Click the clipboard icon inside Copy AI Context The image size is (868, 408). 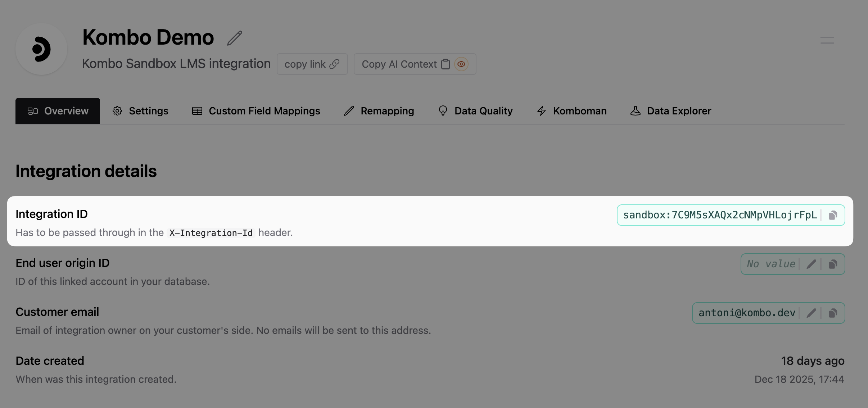pyautogui.click(x=446, y=64)
